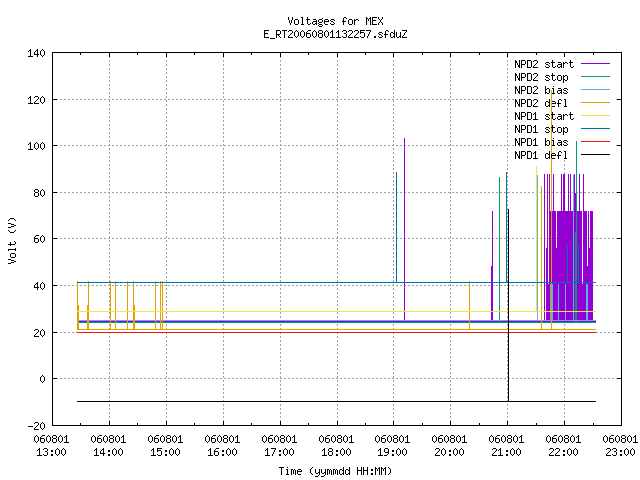This screenshot has width=640, height=480.
Task: Click the light blue NPD2 bias legend line sample
Action: [x=595, y=90]
